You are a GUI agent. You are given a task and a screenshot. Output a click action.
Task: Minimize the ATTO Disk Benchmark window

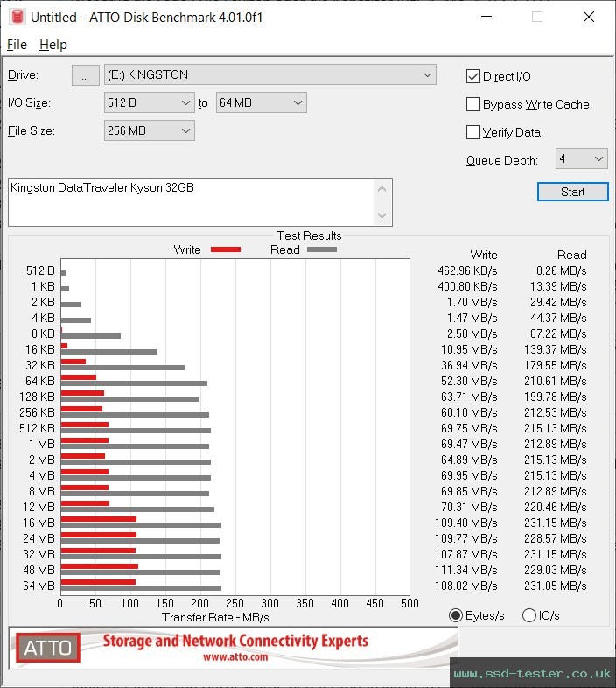[x=486, y=17]
